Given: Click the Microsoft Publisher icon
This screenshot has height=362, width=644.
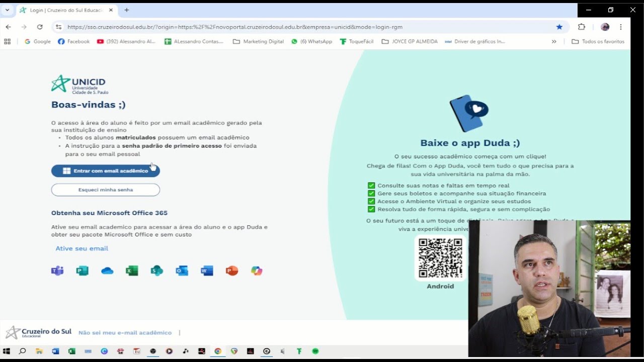Looking at the screenshot, I should (82, 271).
